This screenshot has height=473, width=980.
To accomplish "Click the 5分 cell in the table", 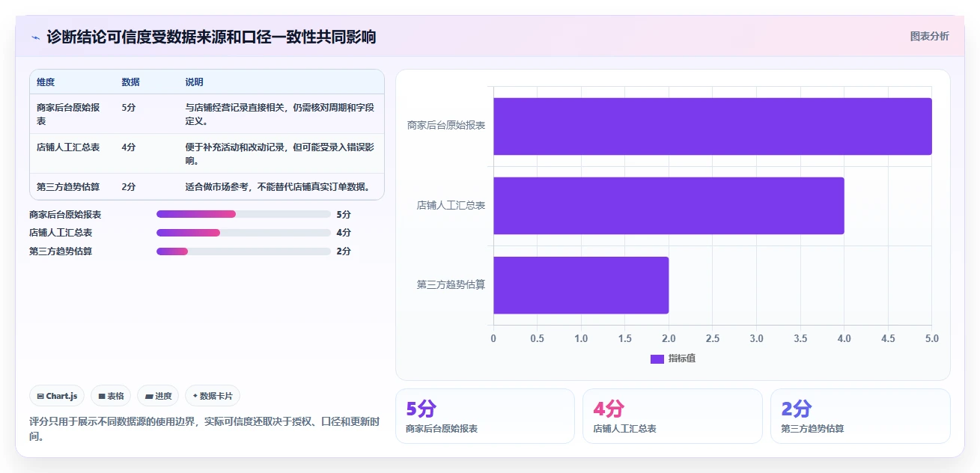I will (x=129, y=108).
